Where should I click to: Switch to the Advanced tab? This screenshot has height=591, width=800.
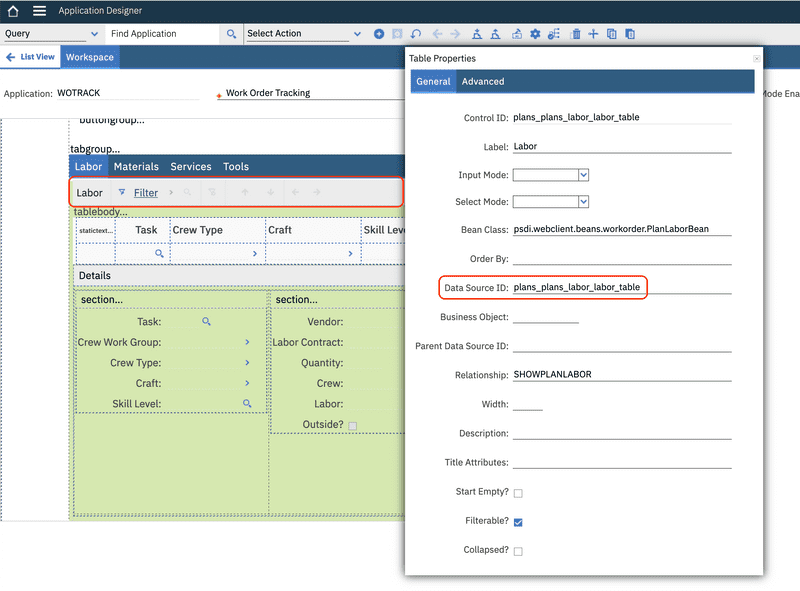[483, 82]
